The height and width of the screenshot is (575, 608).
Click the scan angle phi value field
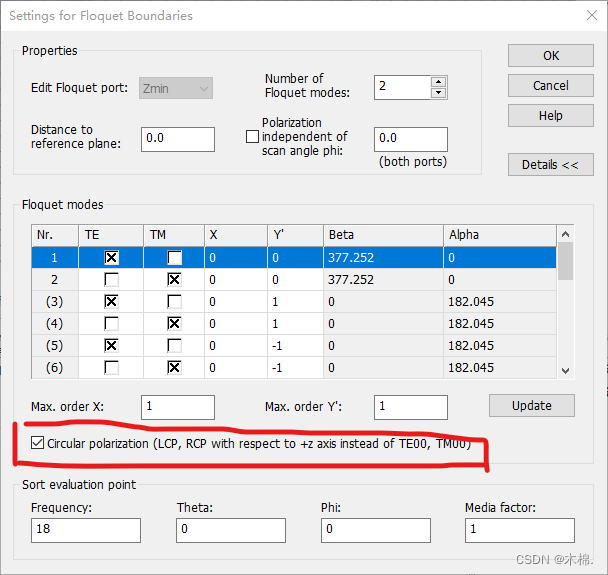[411, 139]
